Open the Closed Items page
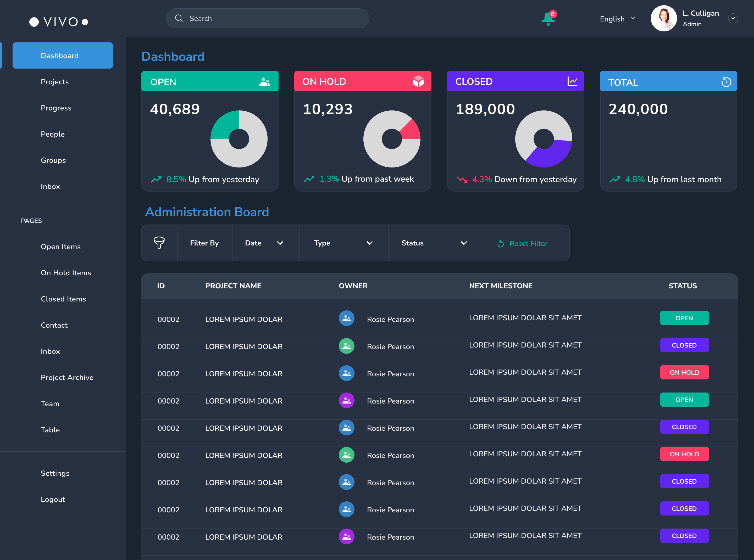 tap(63, 299)
